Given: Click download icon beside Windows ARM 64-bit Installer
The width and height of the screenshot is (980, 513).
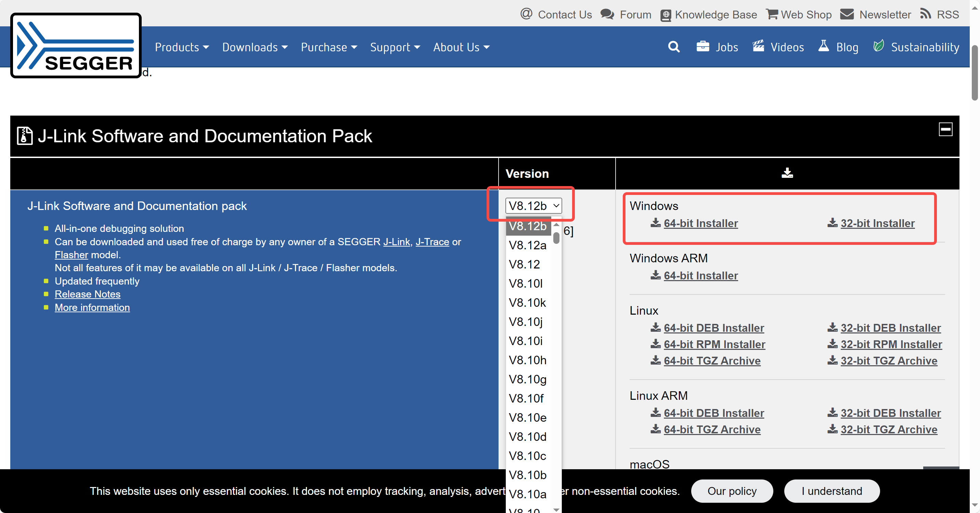Looking at the screenshot, I should click(656, 275).
